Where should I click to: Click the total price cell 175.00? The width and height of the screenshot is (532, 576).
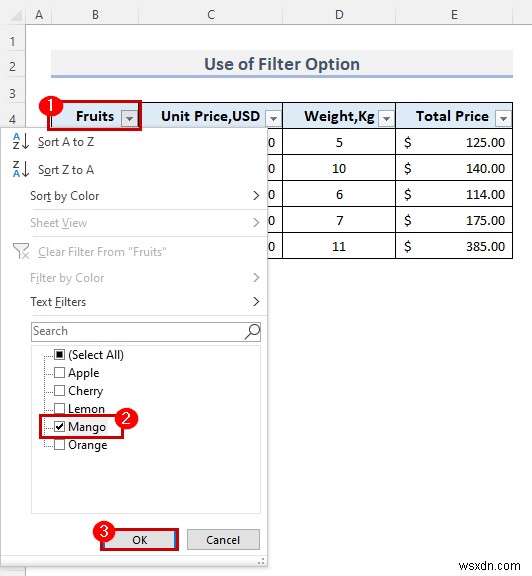point(454,220)
